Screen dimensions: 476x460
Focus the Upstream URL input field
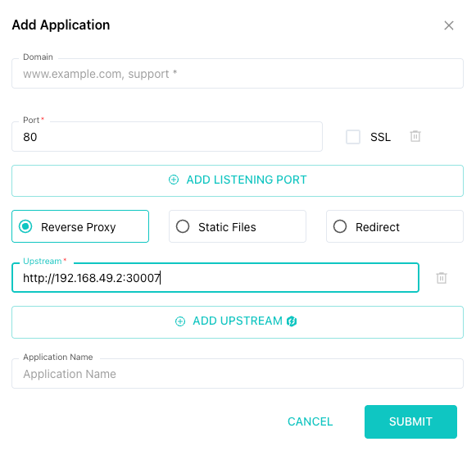click(x=215, y=278)
